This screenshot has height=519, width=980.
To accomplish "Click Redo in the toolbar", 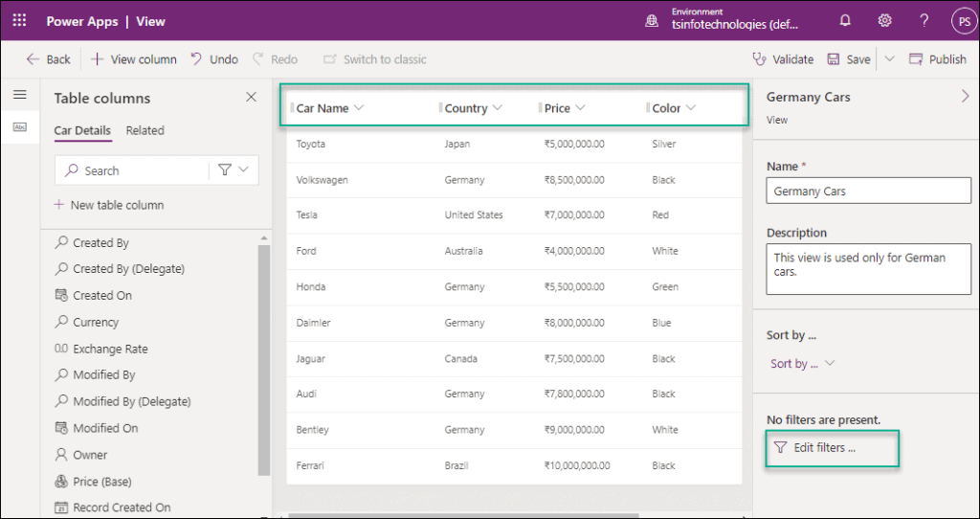I will tap(275, 59).
